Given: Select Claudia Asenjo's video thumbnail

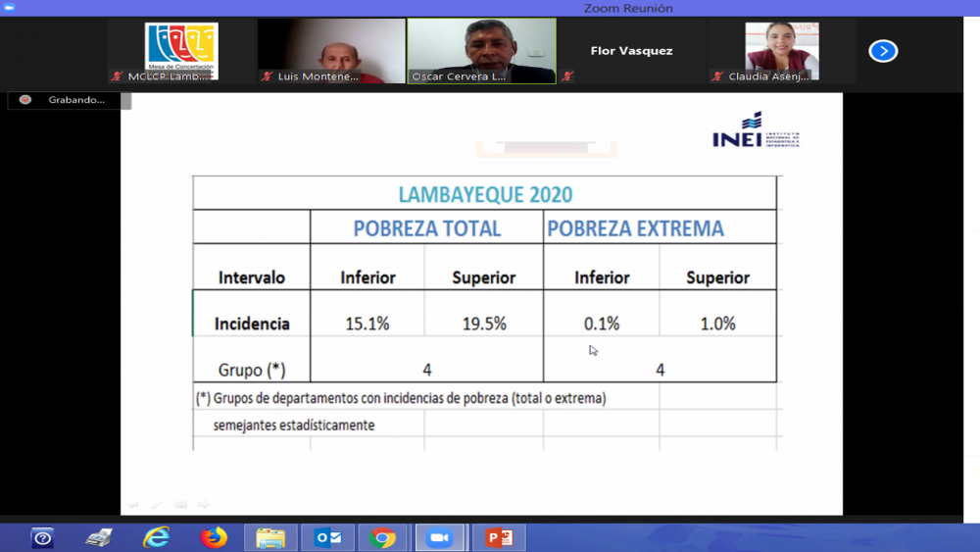Looking at the screenshot, I should [x=781, y=50].
